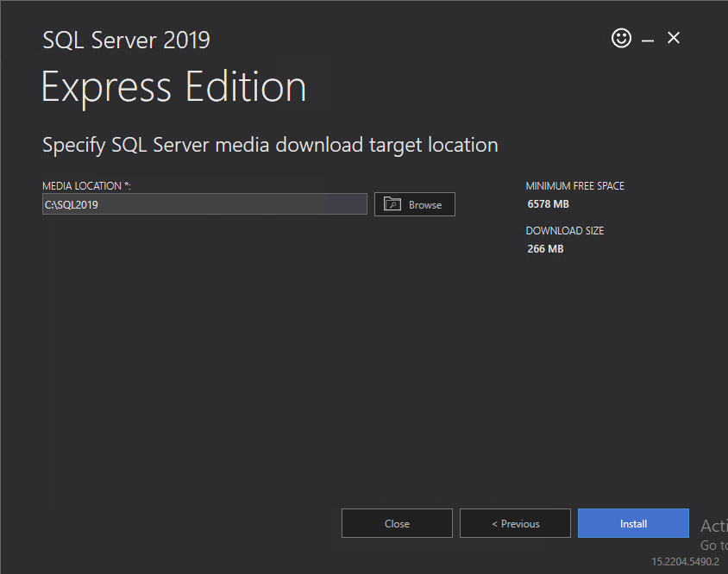Select the 6578 MB free space value
Screen dimensions: 728x574
[548, 204]
